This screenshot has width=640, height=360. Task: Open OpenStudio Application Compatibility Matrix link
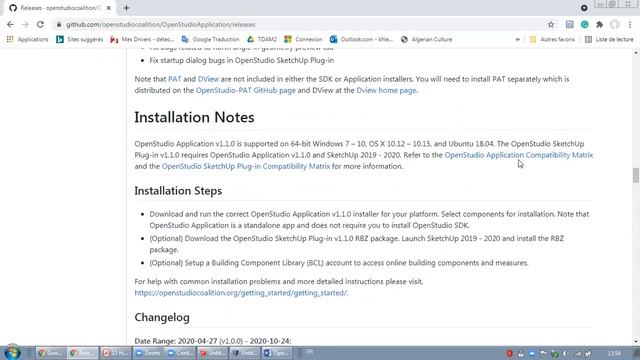518,155
